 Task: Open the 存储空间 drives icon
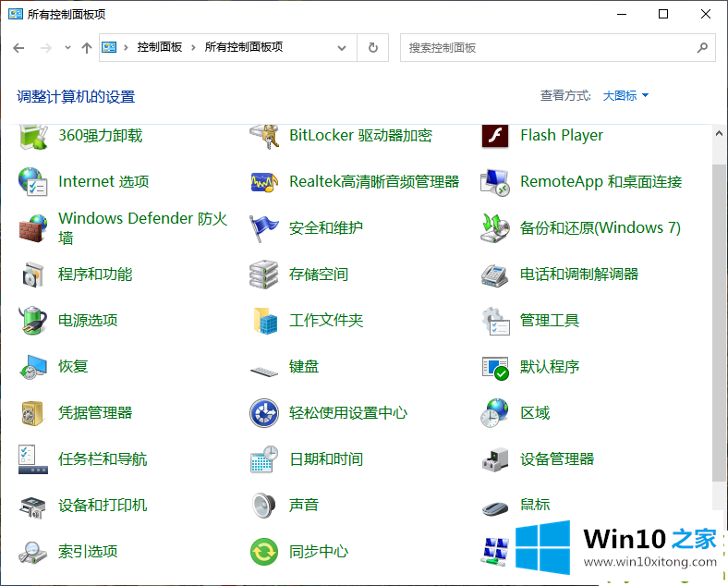click(263, 275)
